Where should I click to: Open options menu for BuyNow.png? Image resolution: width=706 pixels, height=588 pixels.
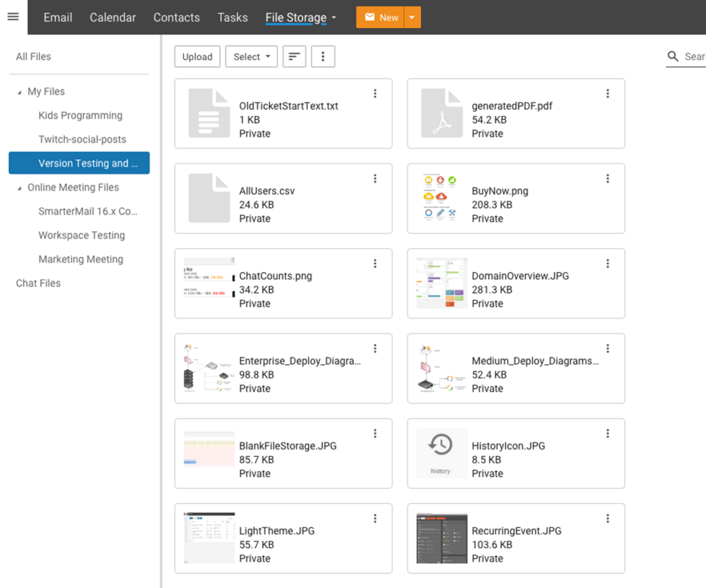(607, 178)
